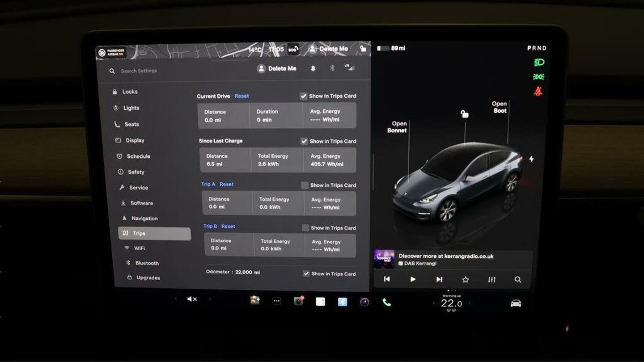This screenshot has height=362, width=644.
Task: Tap the green parking lights indicator icon
Action: (x=538, y=77)
